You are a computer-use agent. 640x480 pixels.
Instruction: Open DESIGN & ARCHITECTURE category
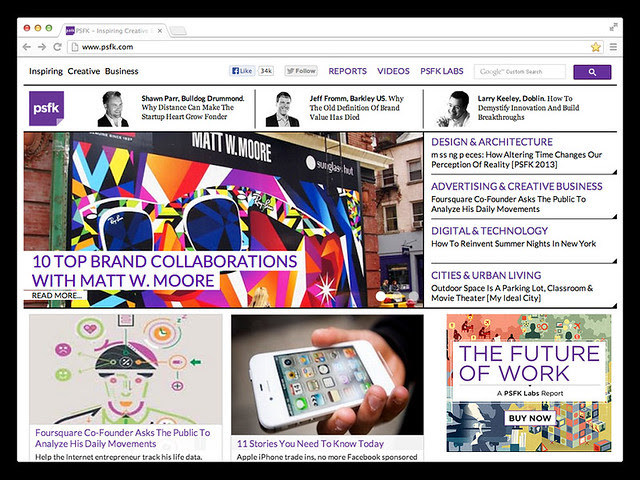[492, 142]
